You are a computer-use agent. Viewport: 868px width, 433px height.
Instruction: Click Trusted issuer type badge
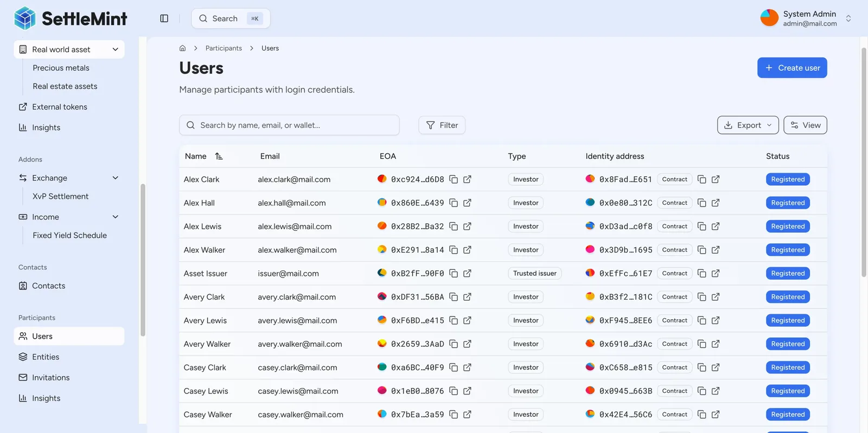click(534, 274)
